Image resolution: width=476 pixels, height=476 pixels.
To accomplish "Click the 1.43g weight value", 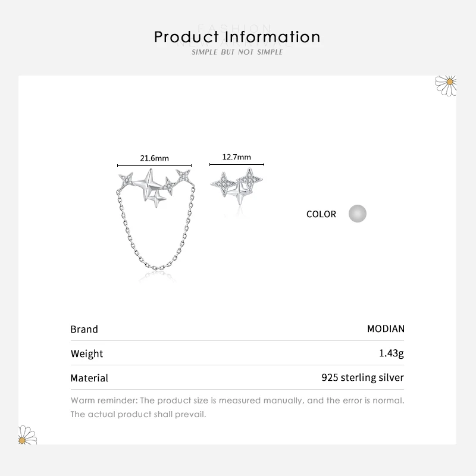I will pyautogui.click(x=392, y=353).
